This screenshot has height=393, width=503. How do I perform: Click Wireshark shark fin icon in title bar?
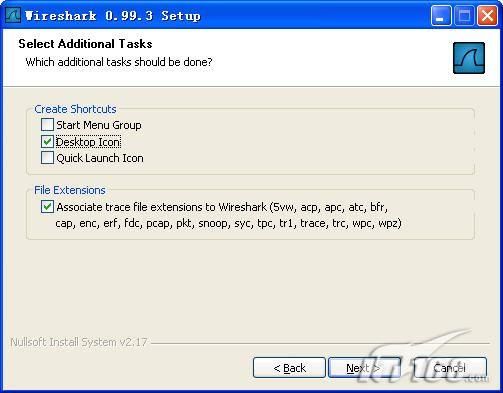tap(13, 15)
